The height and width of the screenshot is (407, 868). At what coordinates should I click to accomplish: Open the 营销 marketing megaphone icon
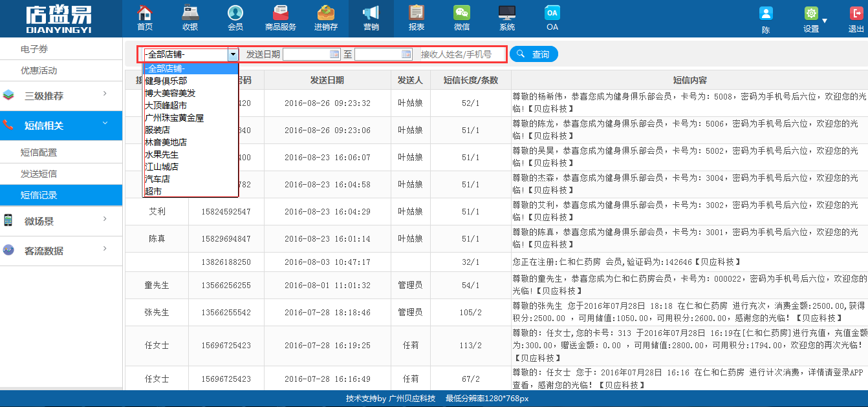(x=371, y=13)
